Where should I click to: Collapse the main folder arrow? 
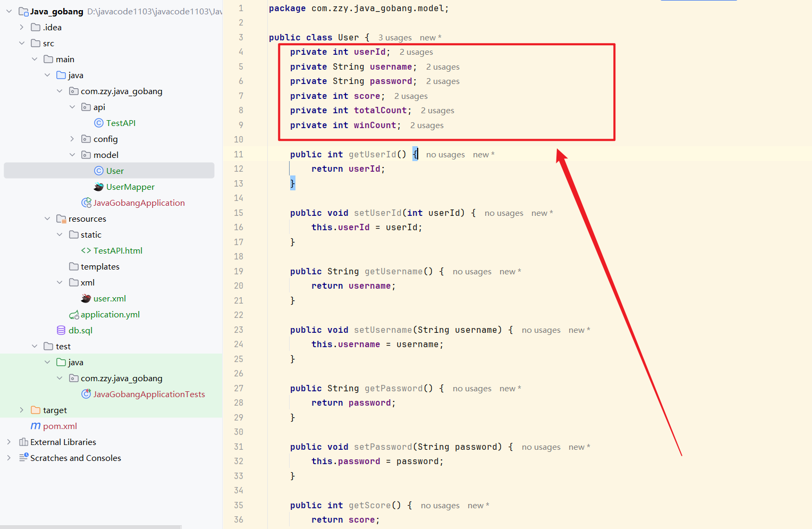pyautogui.click(x=35, y=59)
